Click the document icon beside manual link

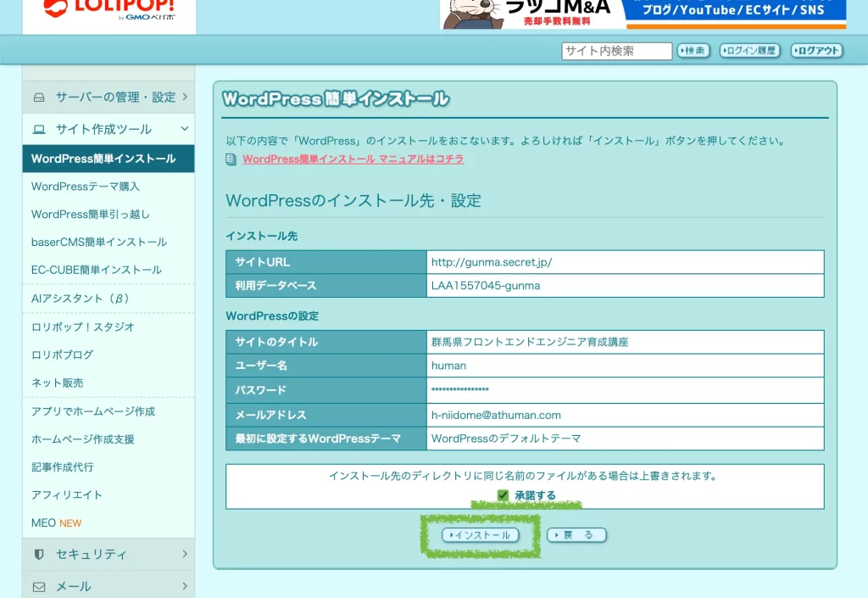(231, 159)
